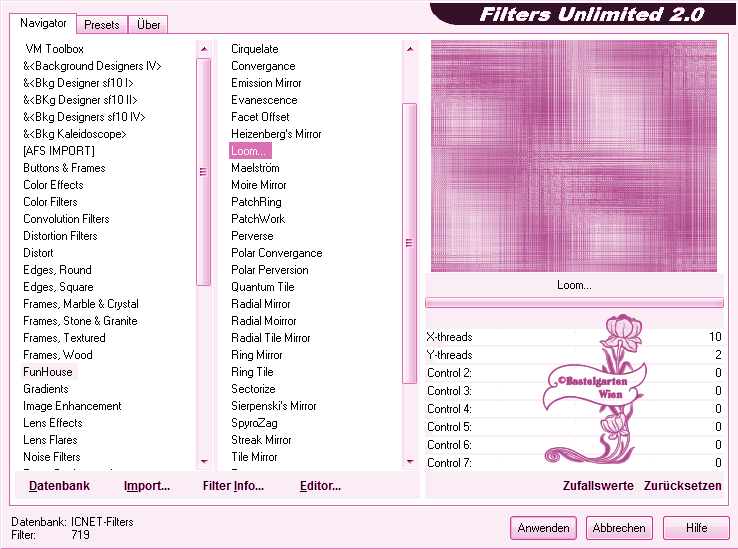This screenshot has width=738, height=549.
Task: Select &<BKg Designer sf10 II> category
Action: pos(80,100)
